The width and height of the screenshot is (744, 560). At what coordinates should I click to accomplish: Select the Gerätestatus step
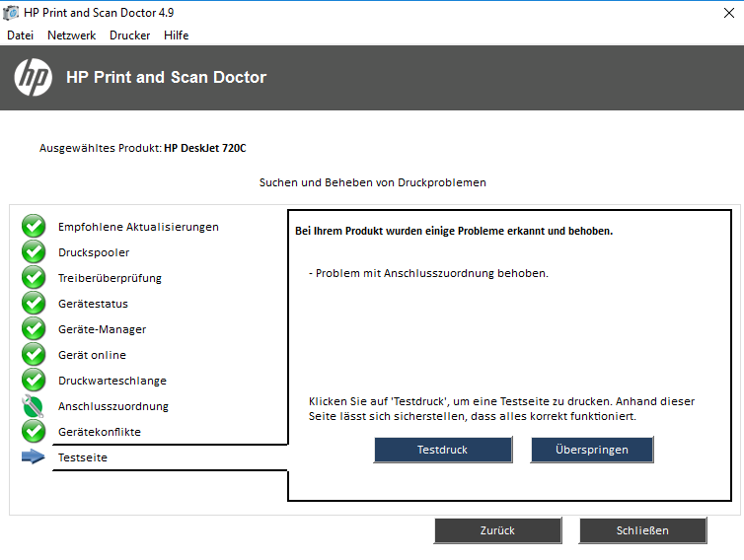(x=93, y=304)
